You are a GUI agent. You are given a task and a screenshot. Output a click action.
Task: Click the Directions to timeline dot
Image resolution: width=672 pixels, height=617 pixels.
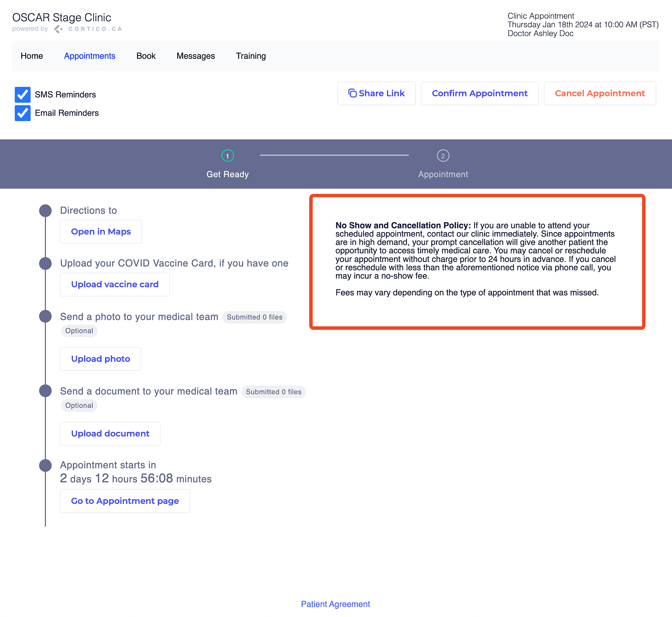tap(45, 211)
